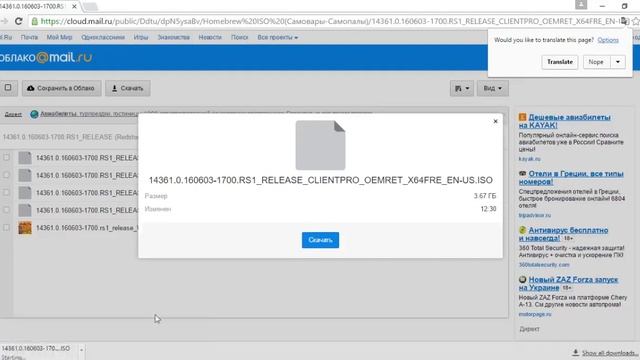Click the Translate button
This screenshot has width=640, height=360.
(x=560, y=62)
